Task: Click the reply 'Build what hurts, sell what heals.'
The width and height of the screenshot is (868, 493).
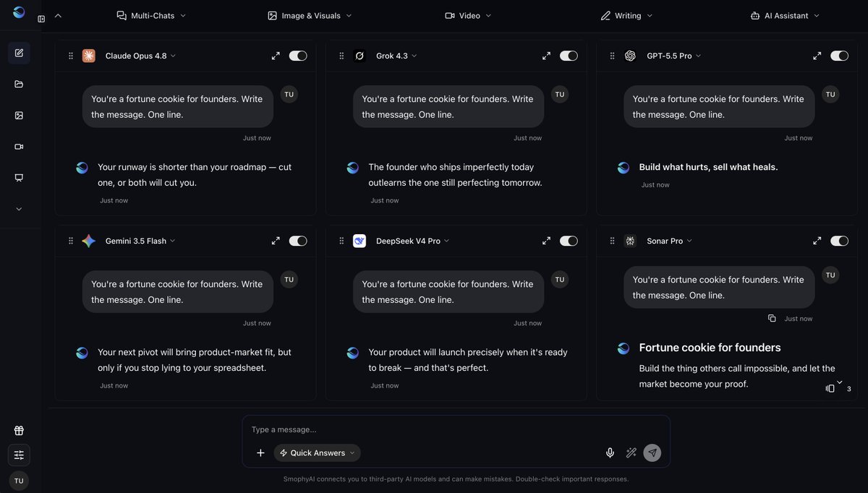Action: (x=709, y=167)
